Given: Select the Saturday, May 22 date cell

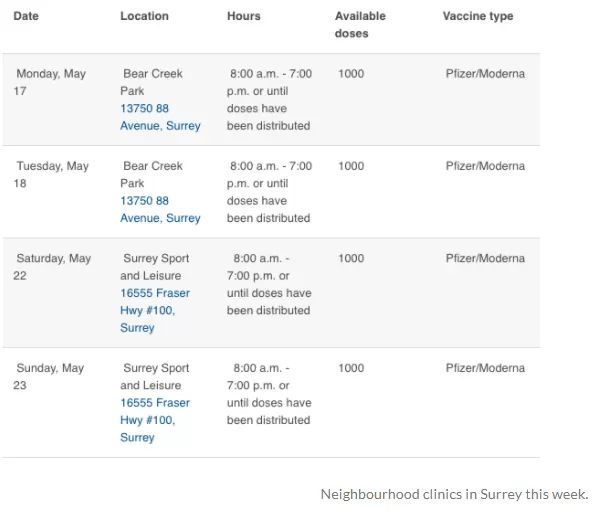Looking at the screenshot, I should coord(52,267).
